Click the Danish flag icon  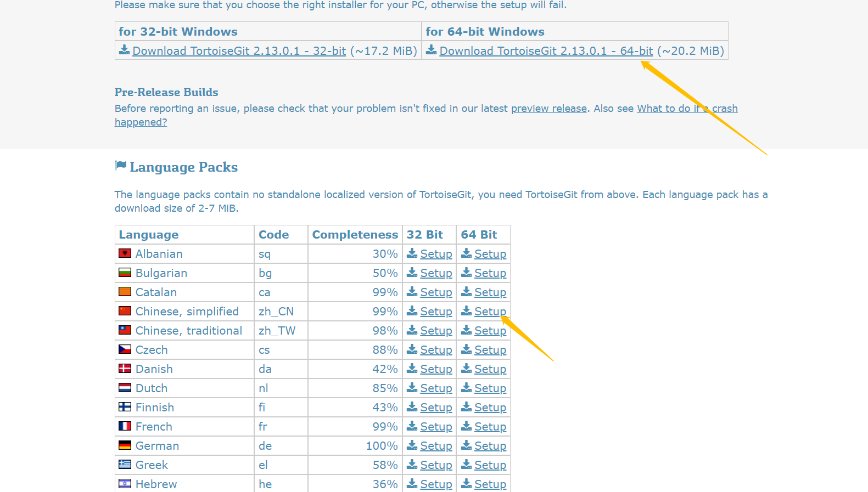click(x=125, y=369)
